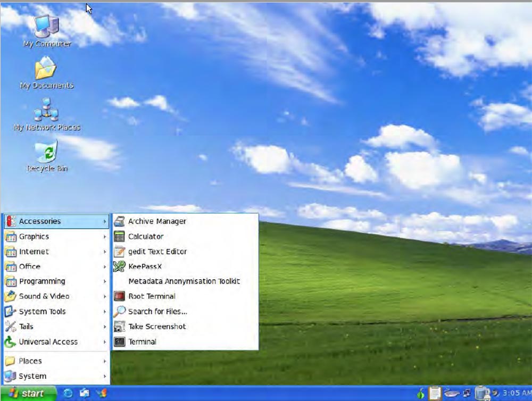Launch the web browser from taskbar quick launch
Viewport: 532px width, 401px height.
[x=68, y=393]
